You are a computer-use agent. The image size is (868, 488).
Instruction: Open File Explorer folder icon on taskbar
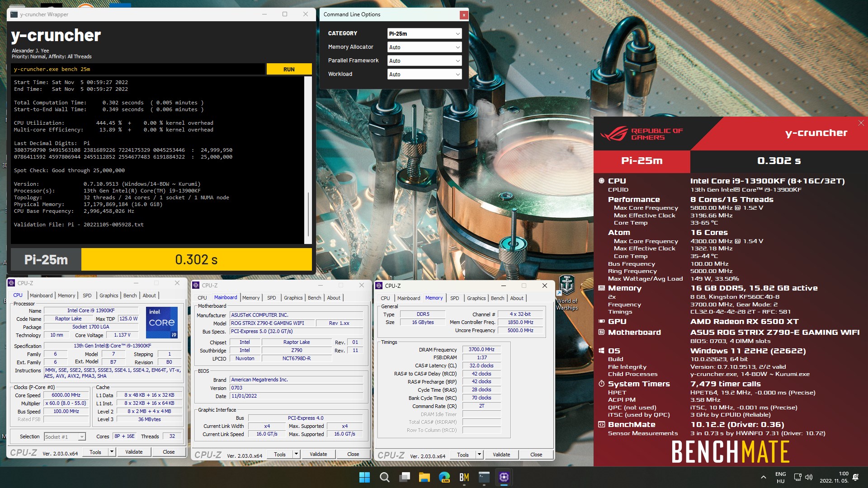[424, 477]
